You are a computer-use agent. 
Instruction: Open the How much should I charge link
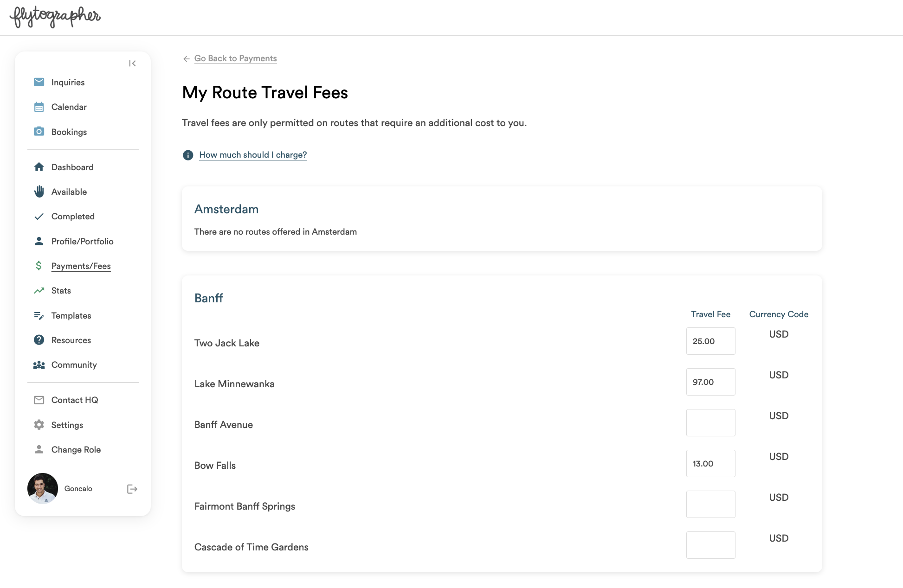tap(253, 155)
